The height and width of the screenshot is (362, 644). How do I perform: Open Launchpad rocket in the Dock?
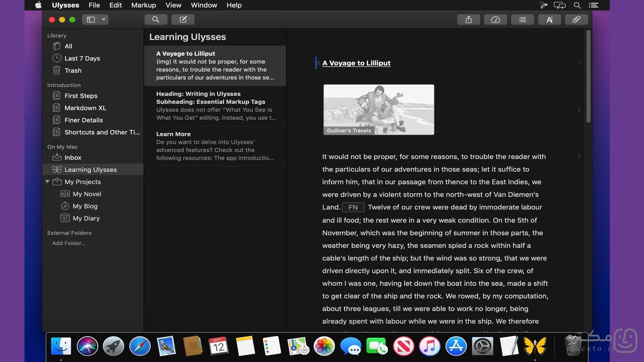pyautogui.click(x=113, y=346)
